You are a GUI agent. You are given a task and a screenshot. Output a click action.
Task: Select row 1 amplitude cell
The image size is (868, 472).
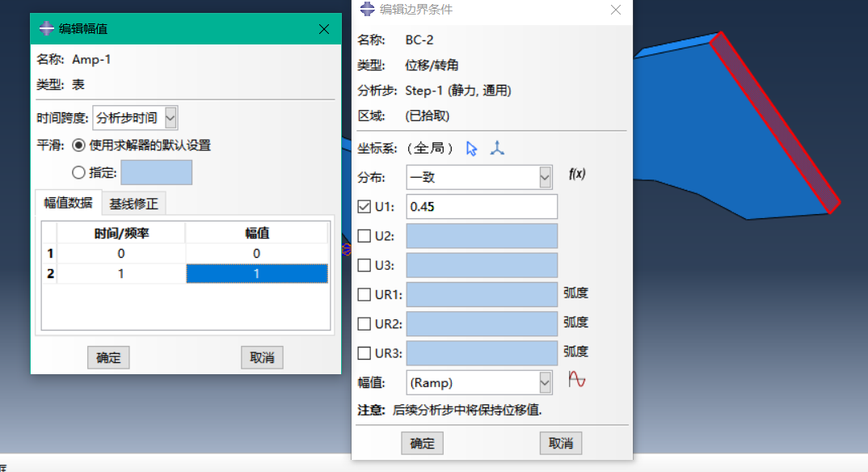(257, 254)
